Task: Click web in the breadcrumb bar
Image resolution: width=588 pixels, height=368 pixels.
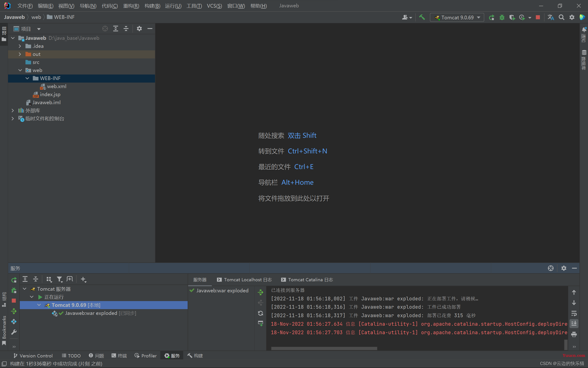Action: point(36,17)
